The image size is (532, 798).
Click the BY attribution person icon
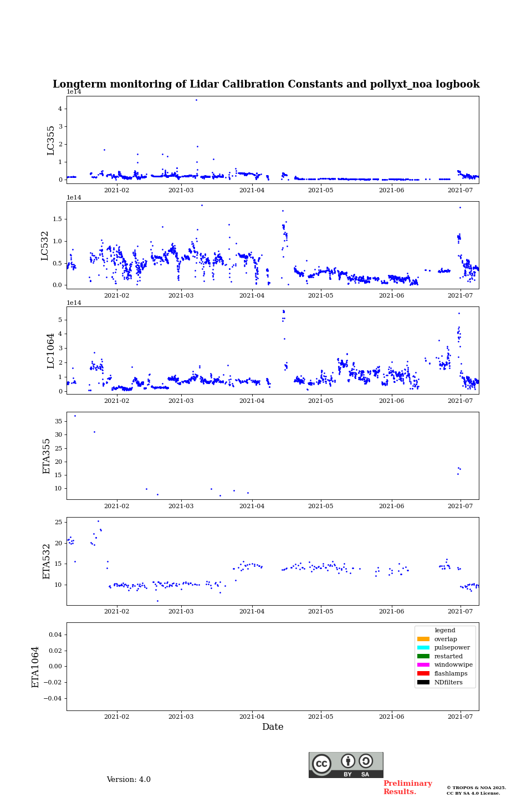pos(348,761)
